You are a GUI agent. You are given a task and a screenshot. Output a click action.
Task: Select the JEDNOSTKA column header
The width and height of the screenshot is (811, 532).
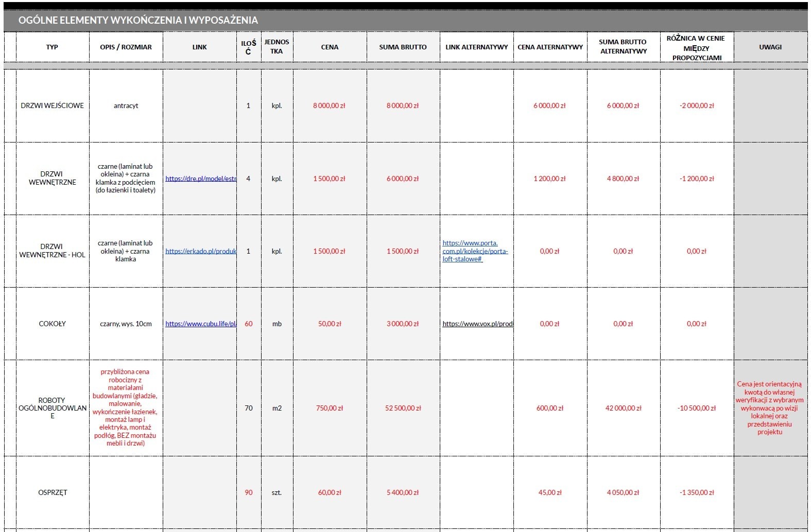pyautogui.click(x=277, y=47)
